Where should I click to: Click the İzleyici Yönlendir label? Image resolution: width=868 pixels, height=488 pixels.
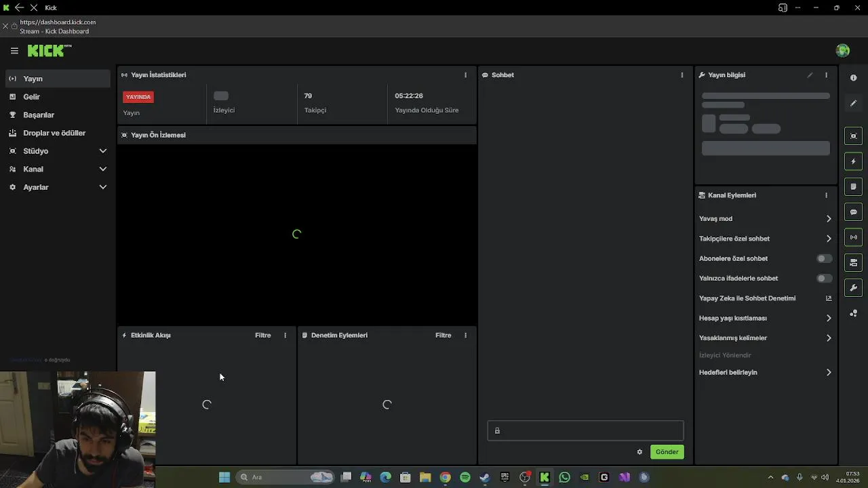(x=725, y=355)
